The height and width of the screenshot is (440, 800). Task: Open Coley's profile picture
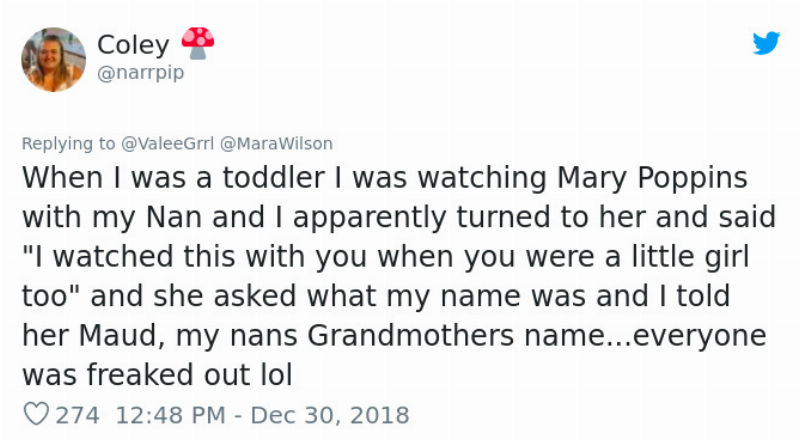point(53,60)
